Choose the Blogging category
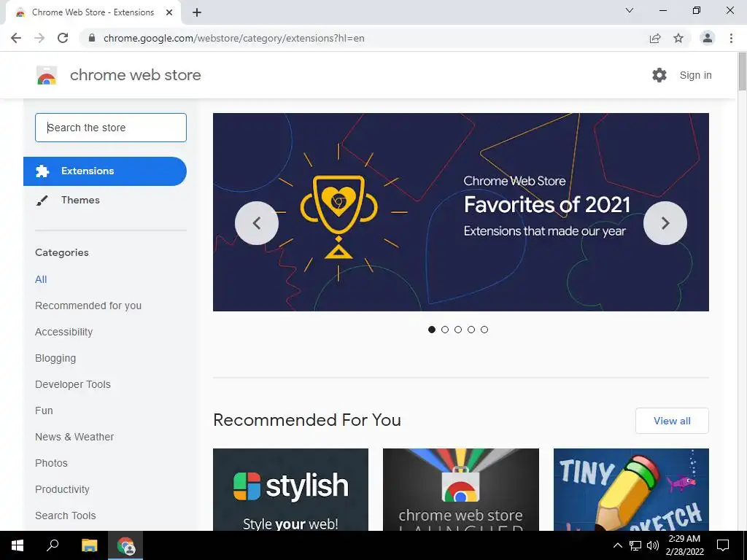 pos(55,358)
